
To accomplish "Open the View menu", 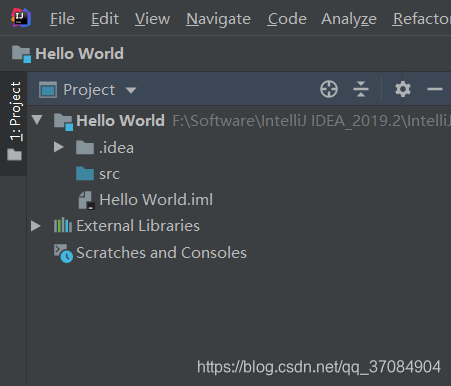I will point(152,19).
